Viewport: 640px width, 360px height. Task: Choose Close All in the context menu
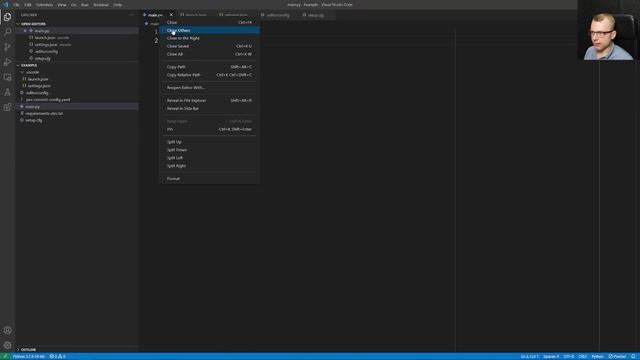pos(209,54)
